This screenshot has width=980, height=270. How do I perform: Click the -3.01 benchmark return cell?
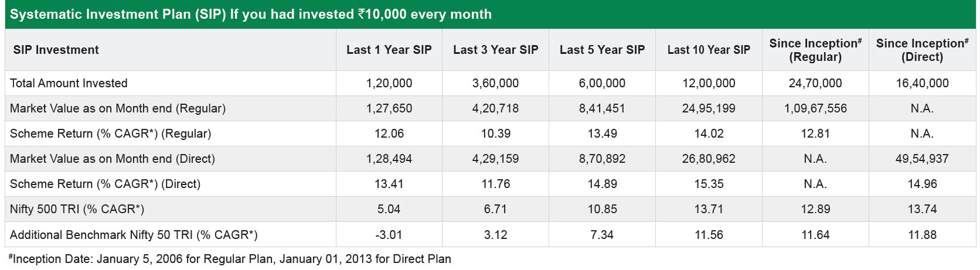pos(389,235)
